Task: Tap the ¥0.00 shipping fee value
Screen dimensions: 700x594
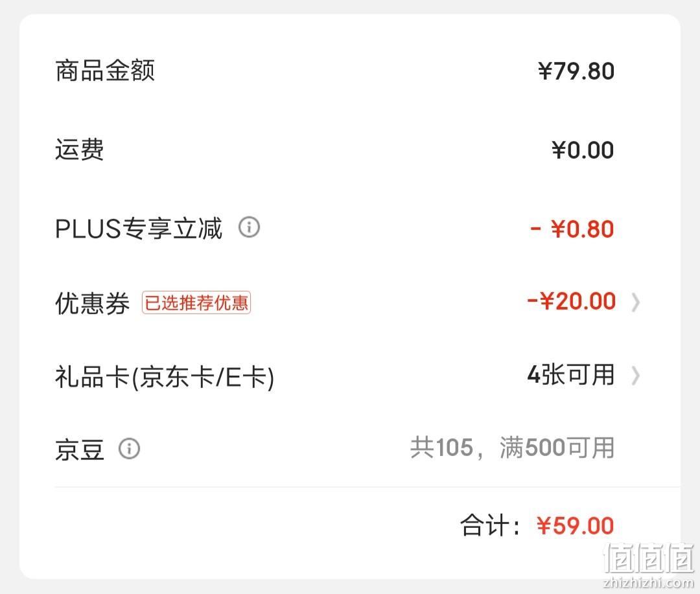Action: pyautogui.click(x=583, y=150)
